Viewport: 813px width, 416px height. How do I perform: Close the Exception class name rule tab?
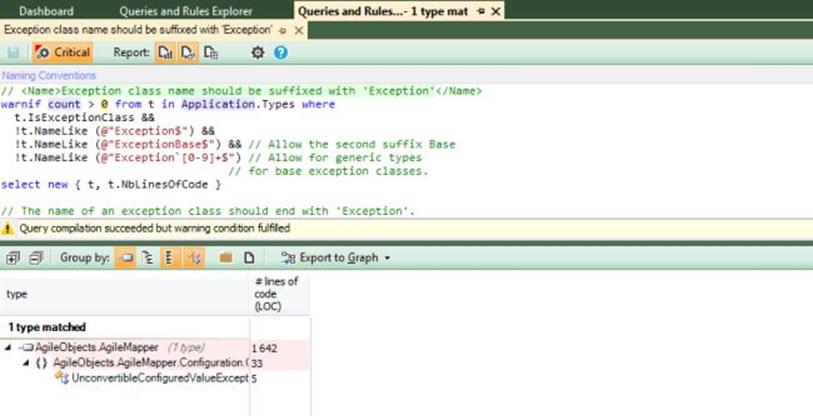pyautogui.click(x=299, y=31)
